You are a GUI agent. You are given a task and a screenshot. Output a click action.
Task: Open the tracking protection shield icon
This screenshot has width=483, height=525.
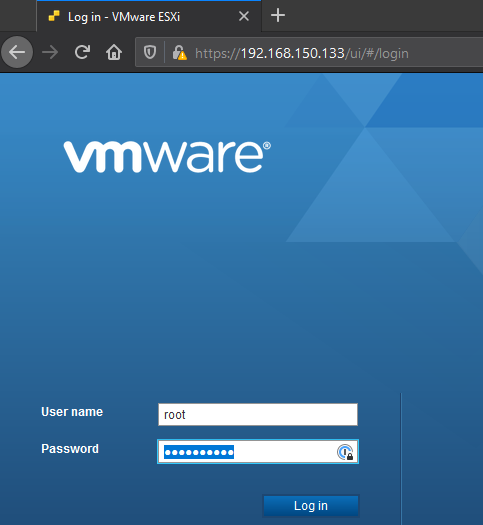click(150, 53)
